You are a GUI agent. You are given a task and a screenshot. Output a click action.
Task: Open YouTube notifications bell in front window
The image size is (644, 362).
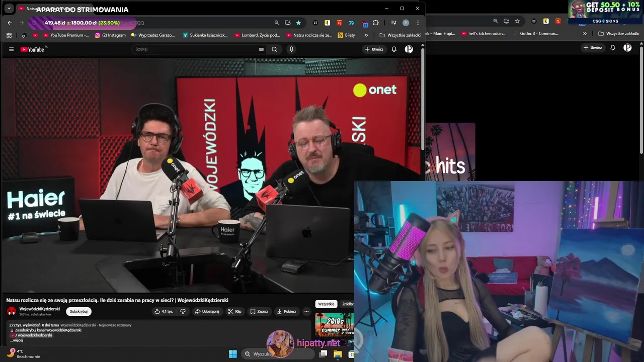(x=394, y=49)
